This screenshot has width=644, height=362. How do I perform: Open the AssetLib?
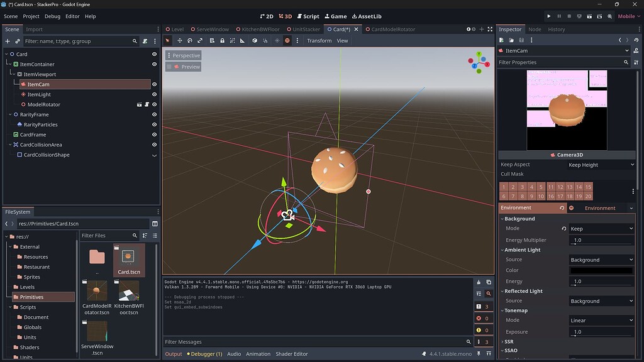tap(370, 16)
